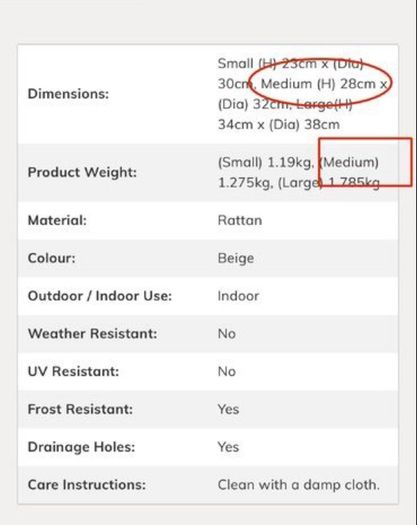Click the Outdoor / Indoor Use label
The image size is (417, 525).
[x=100, y=296]
